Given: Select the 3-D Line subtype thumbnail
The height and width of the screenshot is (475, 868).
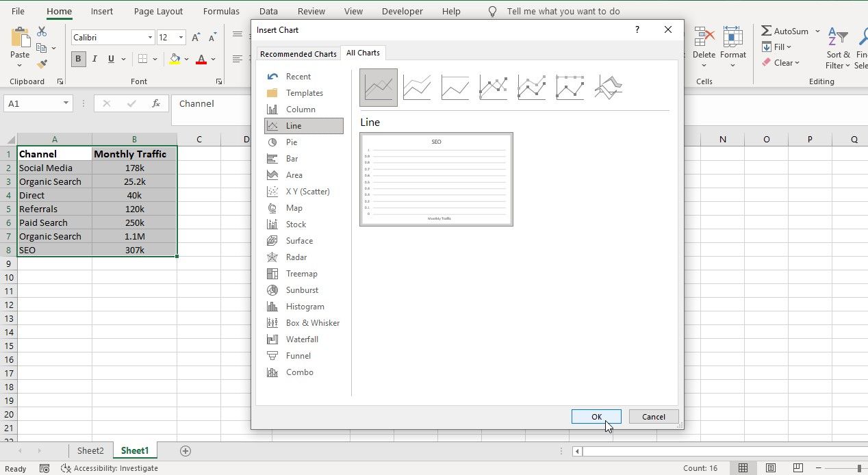Looking at the screenshot, I should tap(609, 87).
